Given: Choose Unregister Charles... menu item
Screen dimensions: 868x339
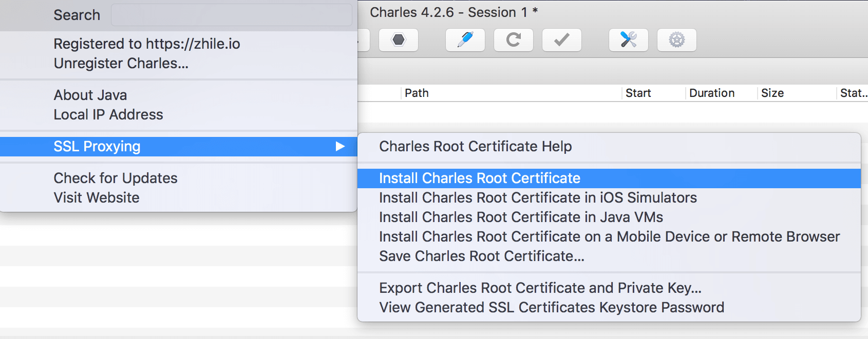Looking at the screenshot, I should click(179, 63).
